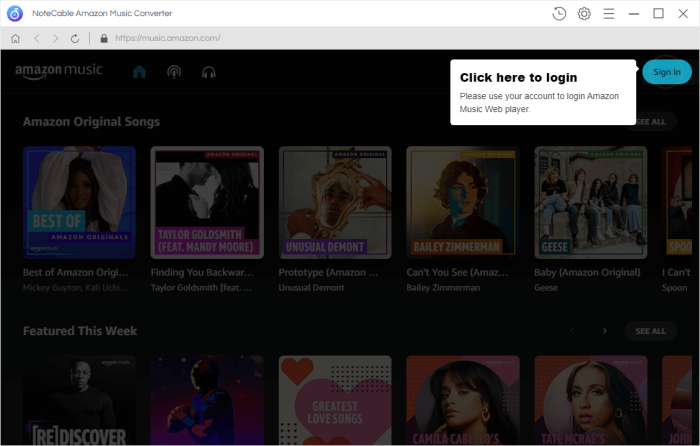The height and width of the screenshot is (446, 700).
Task: Click 'Click here to login' tooltip heading
Action: coord(518,78)
